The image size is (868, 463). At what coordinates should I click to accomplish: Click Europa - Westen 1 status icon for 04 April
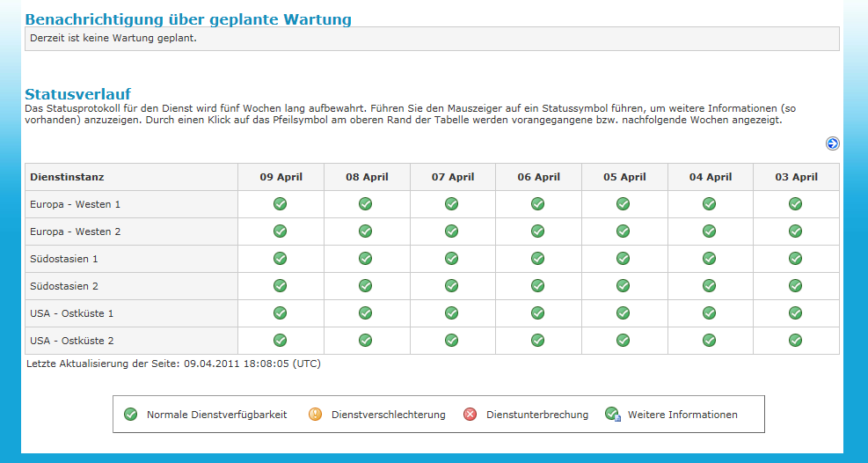710,204
